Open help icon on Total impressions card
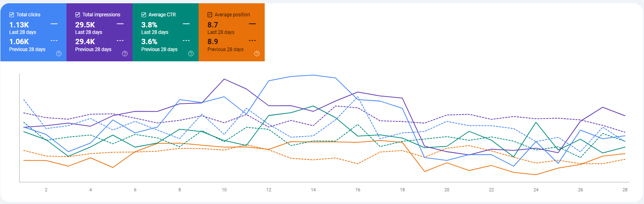The image size is (644, 204). (x=125, y=54)
